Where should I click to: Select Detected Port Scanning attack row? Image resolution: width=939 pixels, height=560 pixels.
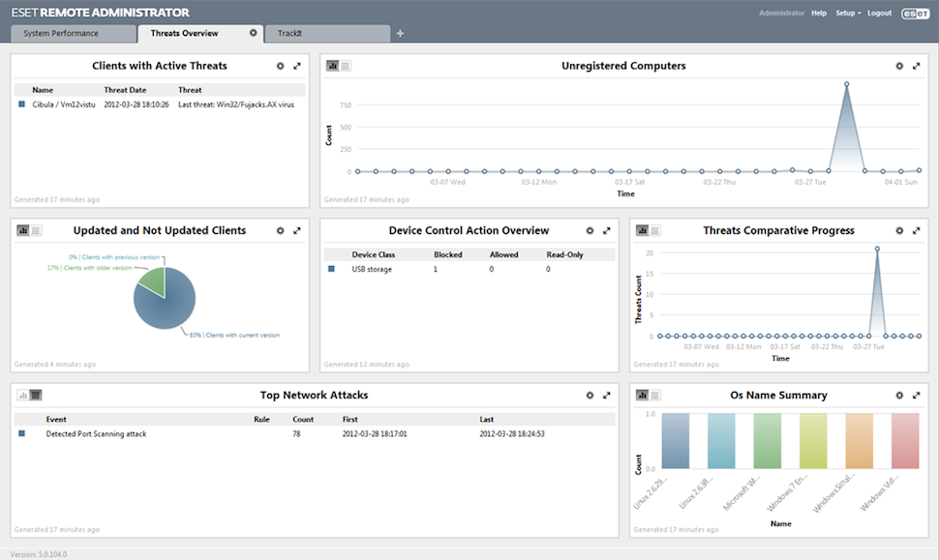[315, 433]
